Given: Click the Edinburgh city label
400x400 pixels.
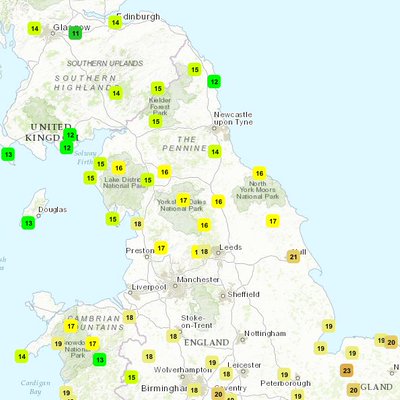Looking at the screenshot, I should (x=138, y=17).
